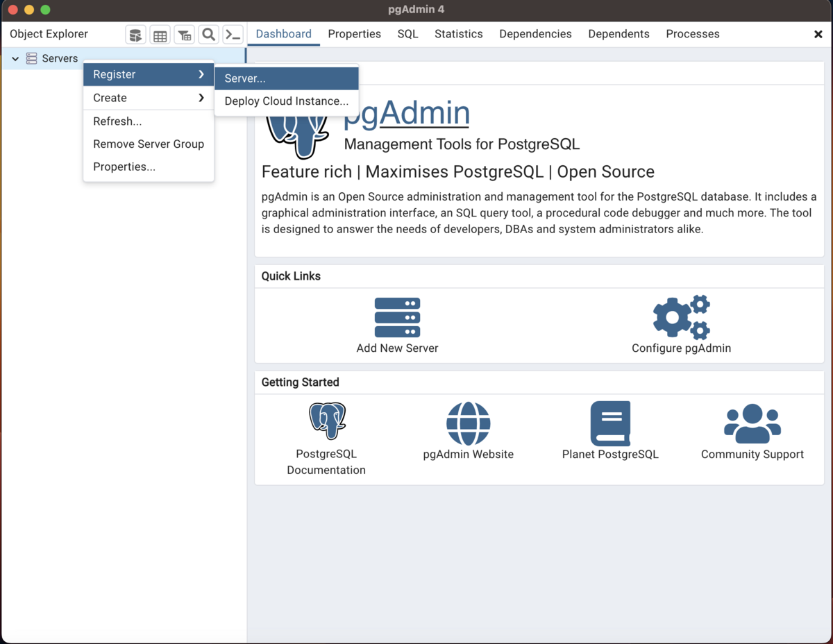This screenshot has height=644, width=833.
Task: Expand the Register submenu arrow
Action: click(x=201, y=74)
